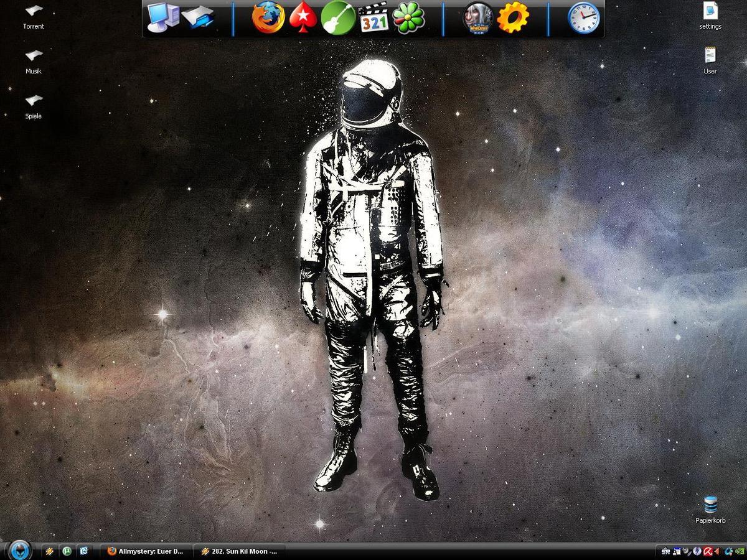
Task: Open PokerStars red spade icon
Action: coord(303,18)
